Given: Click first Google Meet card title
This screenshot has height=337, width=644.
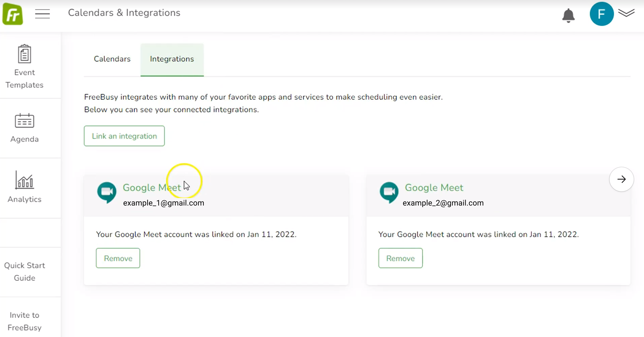Looking at the screenshot, I should tap(152, 188).
